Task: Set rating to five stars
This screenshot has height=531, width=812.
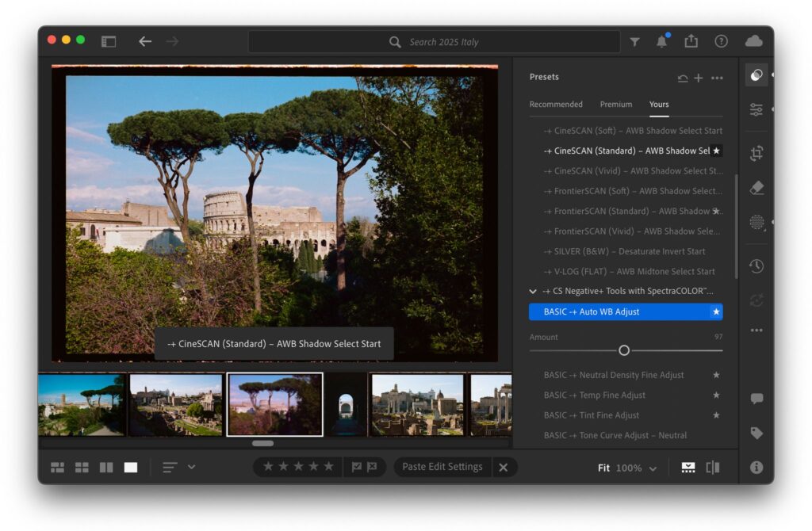Action: point(329,466)
